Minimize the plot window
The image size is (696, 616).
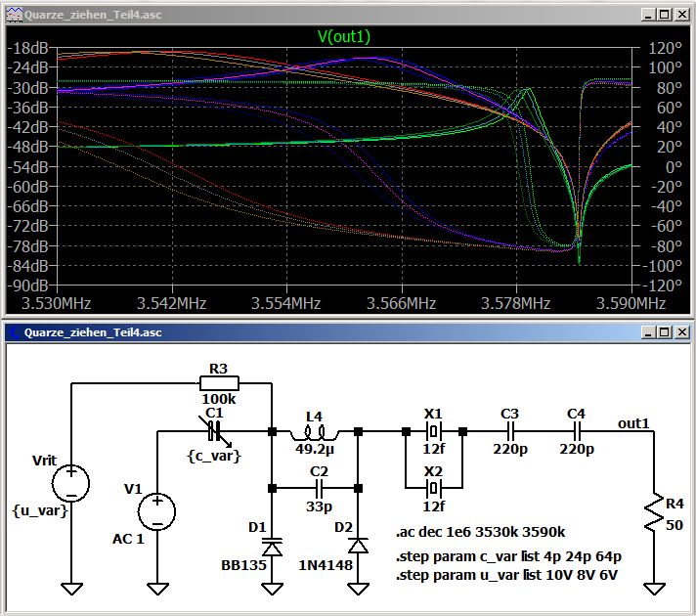(x=648, y=15)
